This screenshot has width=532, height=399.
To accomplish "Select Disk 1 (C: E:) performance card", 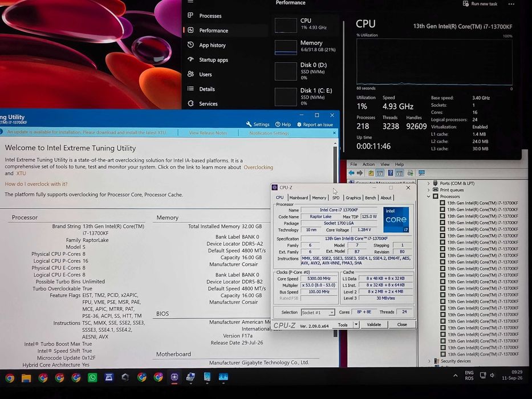I will point(306,97).
